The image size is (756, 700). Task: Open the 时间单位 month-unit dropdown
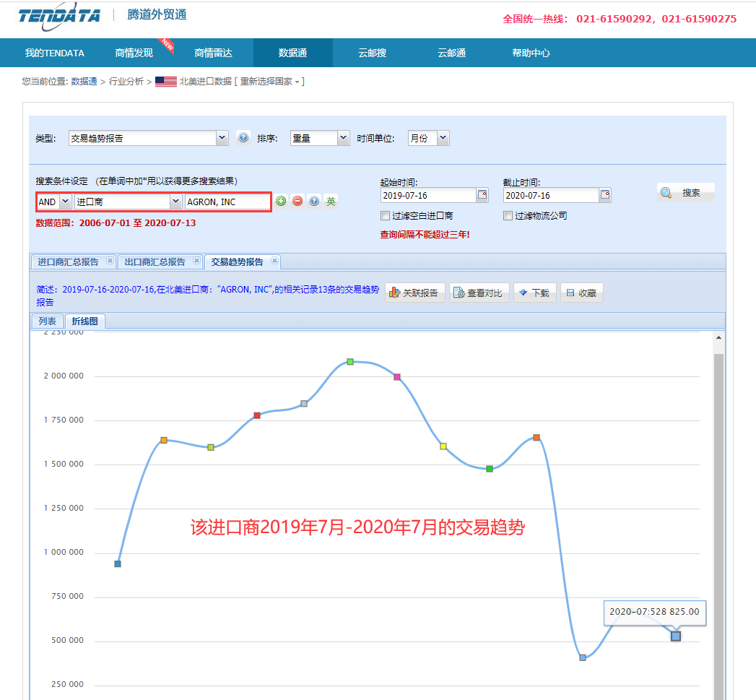click(x=428, y=137)
